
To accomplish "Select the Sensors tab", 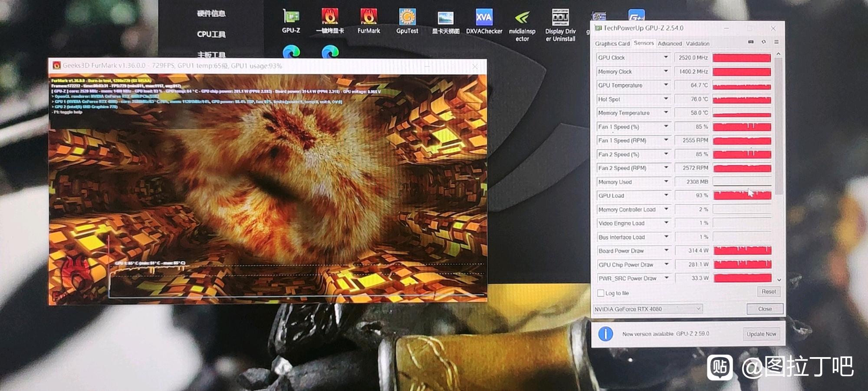I will pos(644,43).
